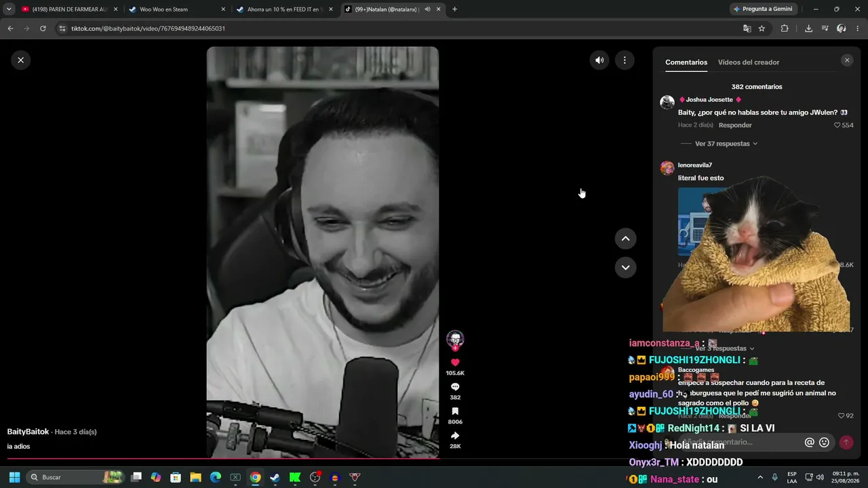
Task: Click Pregunta a Gemini button
Action: pos(763,9)
